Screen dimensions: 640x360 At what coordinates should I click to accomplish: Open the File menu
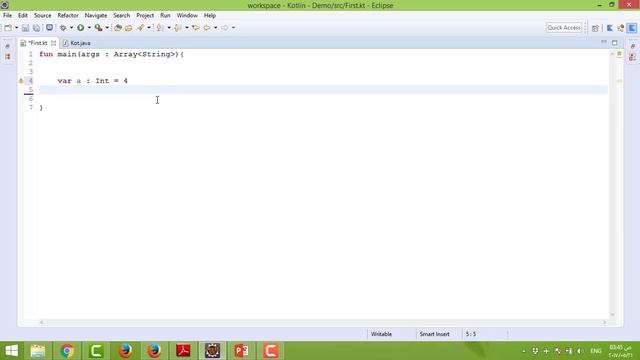(7, 16)
